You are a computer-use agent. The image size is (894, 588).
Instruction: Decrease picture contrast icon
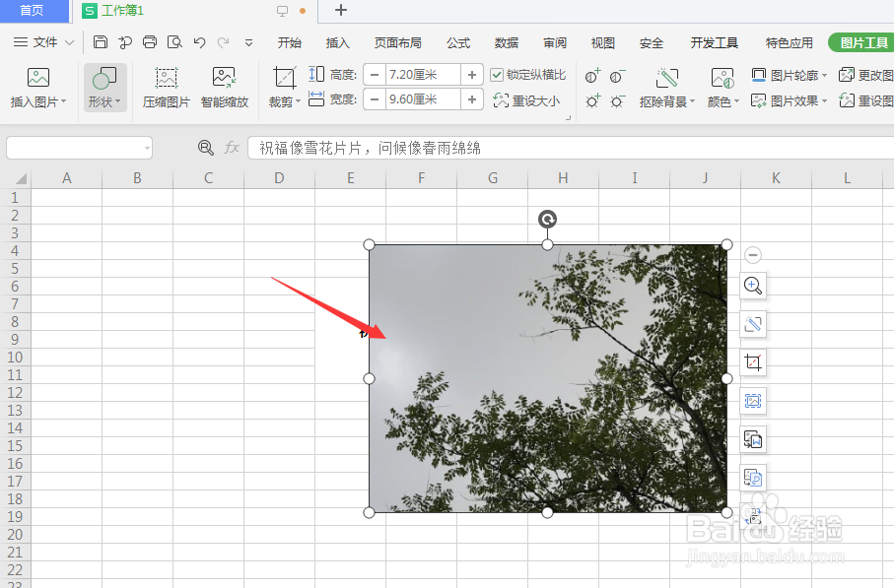[617, 76]
